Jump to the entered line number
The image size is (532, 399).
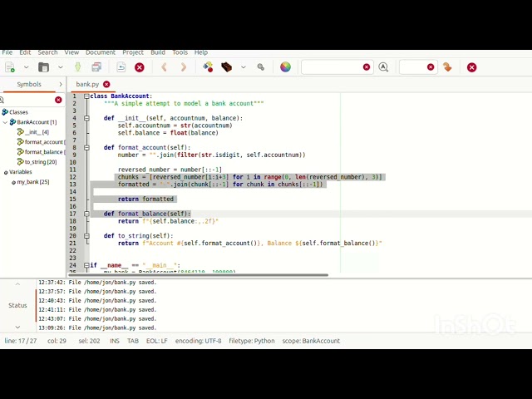tap(447, 67)
